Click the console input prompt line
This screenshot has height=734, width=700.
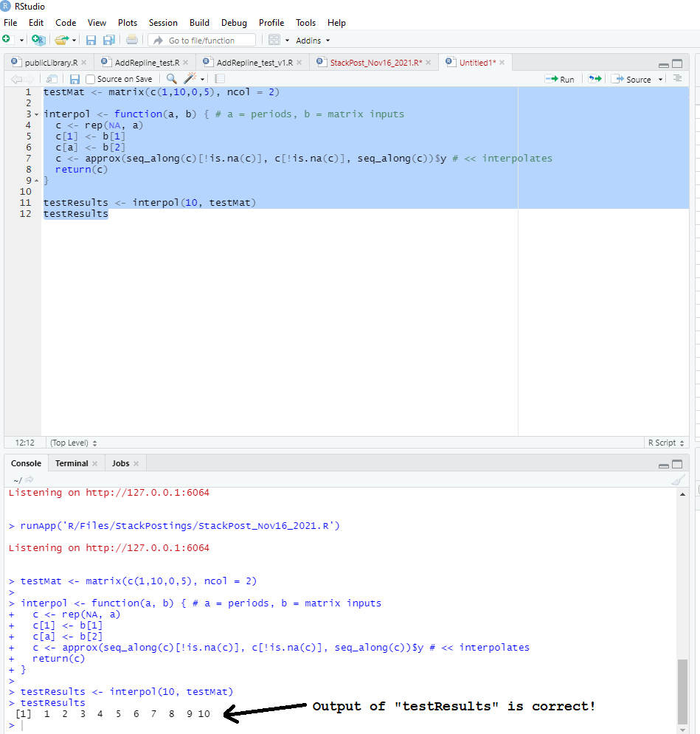[x=342, y=725]
